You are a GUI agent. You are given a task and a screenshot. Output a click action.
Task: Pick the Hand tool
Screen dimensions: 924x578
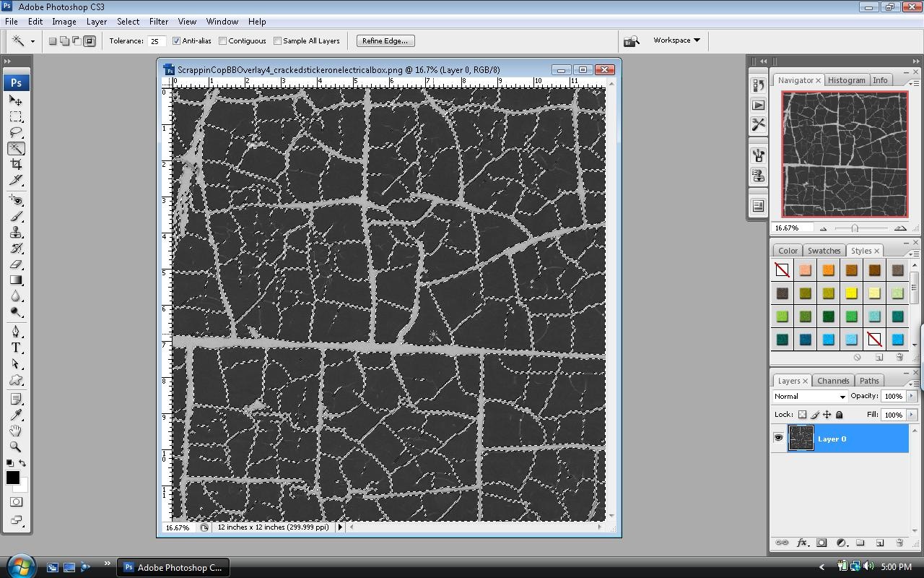(x=16, y=431)
